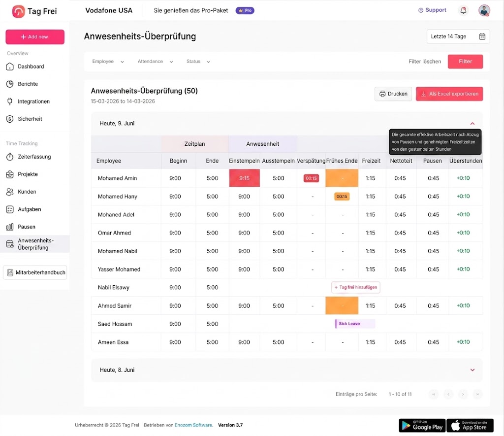504x436 pixels.
Task: Open Zeiterfassung stopwatch icon
Action: [10, 157]
